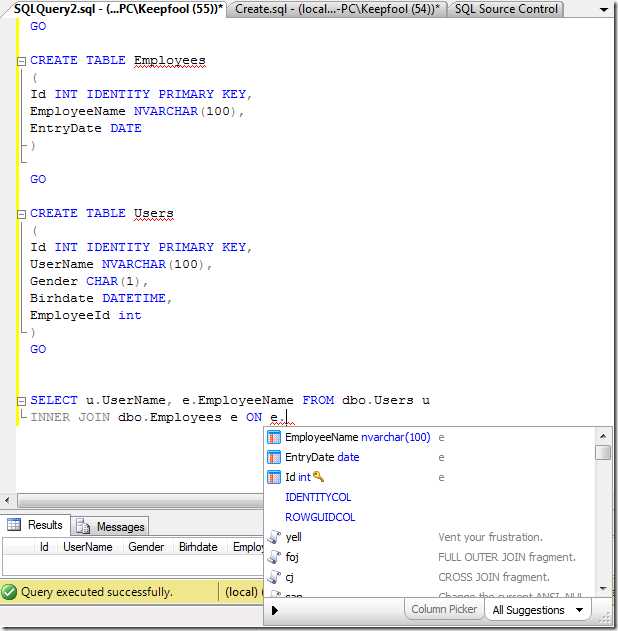Click the Birhdate column header in results

[198, 547]
